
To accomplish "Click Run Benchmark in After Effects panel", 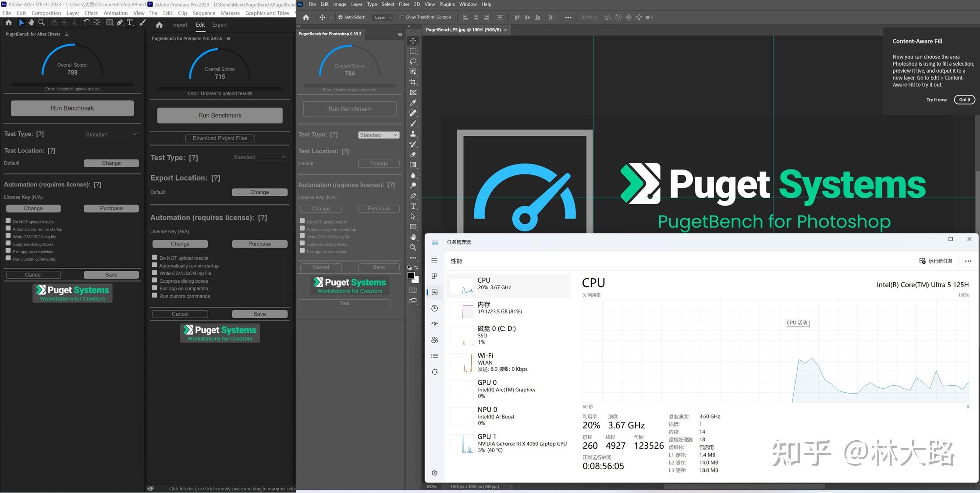I will point(72,108).
